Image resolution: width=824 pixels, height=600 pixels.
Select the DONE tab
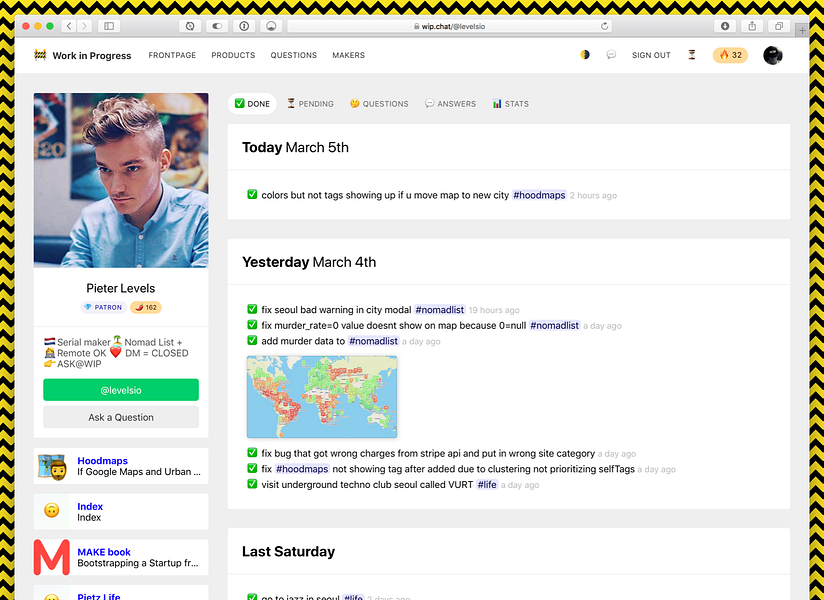252,104
